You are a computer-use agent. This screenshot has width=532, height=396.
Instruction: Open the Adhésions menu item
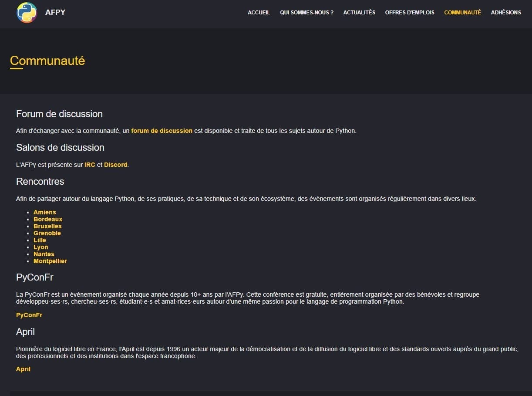(506, 13)
